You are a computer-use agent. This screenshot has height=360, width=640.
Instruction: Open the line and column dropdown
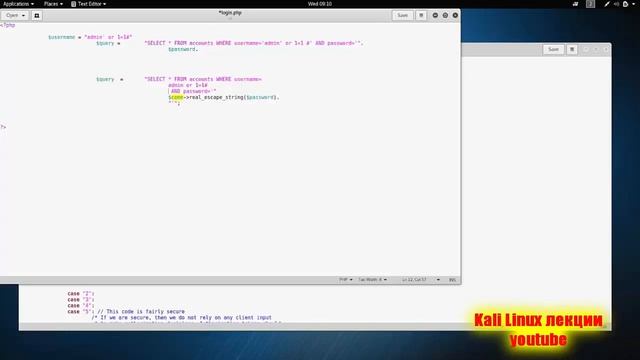pyautogui.click(x=421, y=280)
